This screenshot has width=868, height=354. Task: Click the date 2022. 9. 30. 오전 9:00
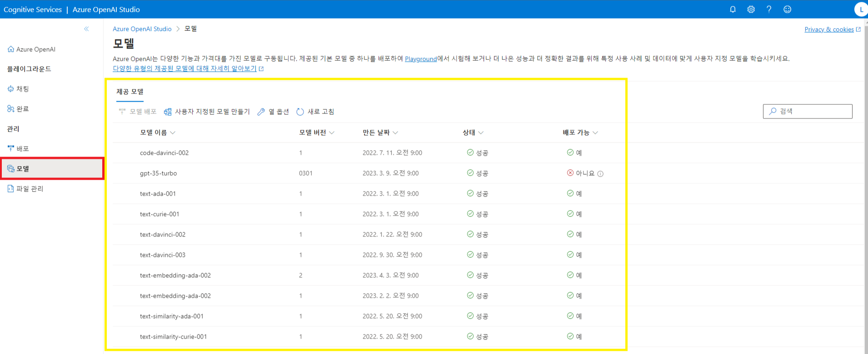click(392, 255)
